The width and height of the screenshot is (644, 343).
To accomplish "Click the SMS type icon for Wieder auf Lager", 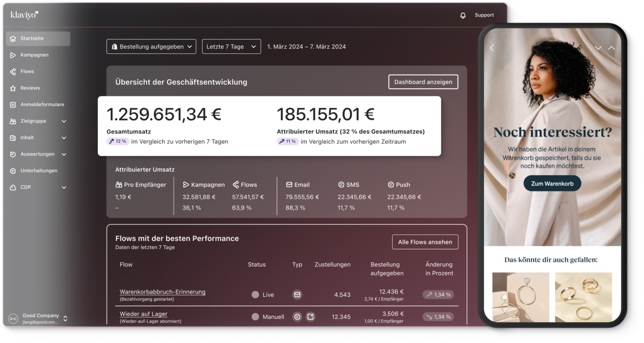I will pos(297,317).
